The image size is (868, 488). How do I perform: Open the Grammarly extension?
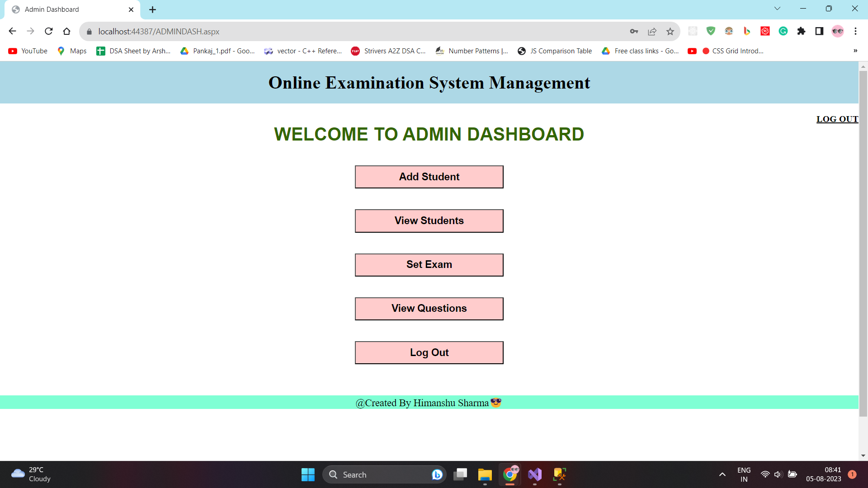(783, 31)
